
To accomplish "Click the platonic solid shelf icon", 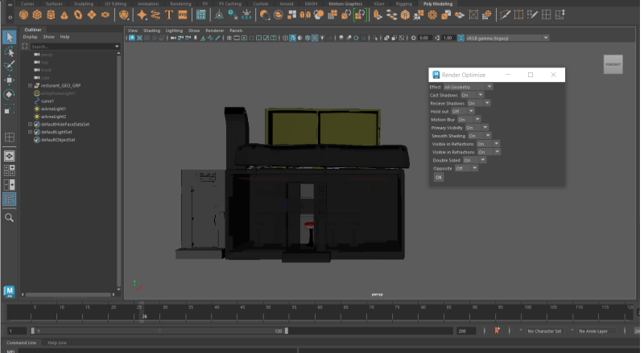I will [x=124, y=15].
